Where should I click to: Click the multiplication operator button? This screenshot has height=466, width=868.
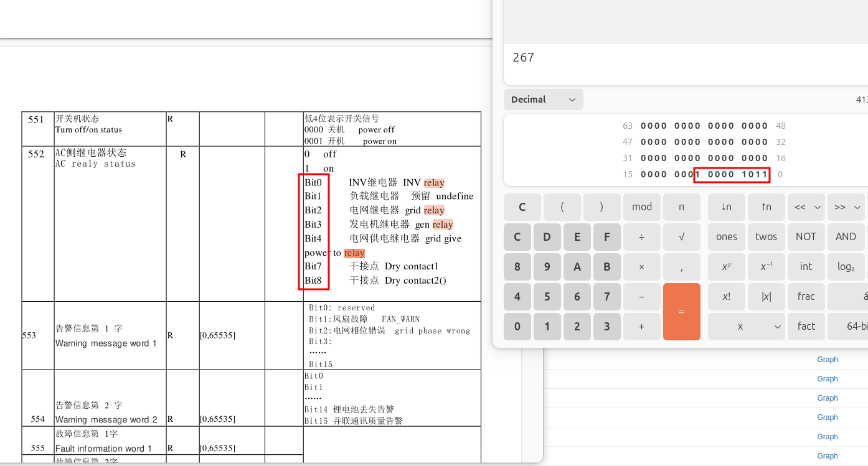(x=641, y=267)
